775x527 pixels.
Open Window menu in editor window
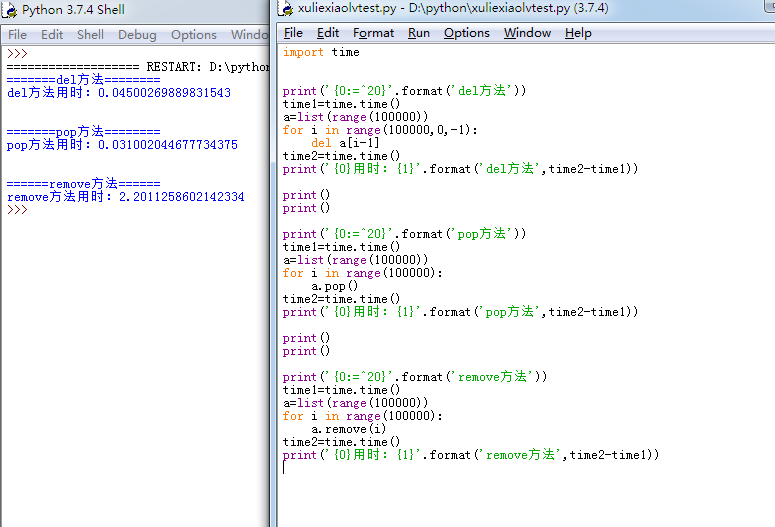(x=527, y=33)
